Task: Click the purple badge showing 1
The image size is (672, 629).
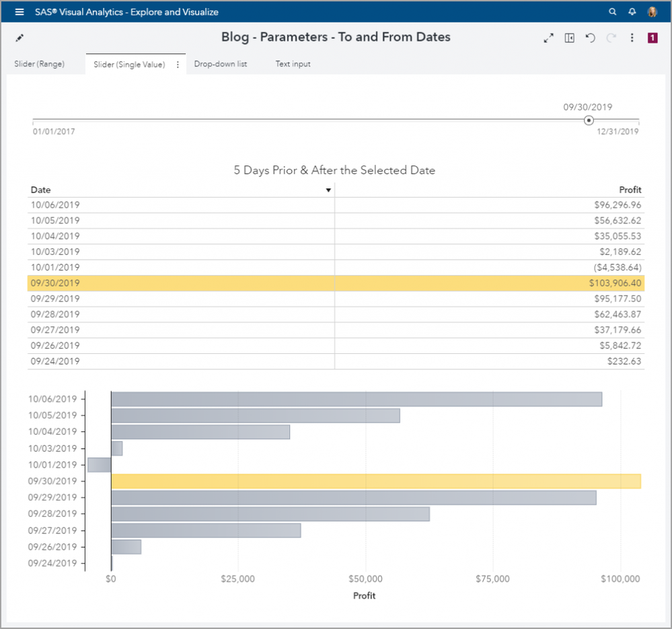Action: pyautogui.click(x=652, y=38)
